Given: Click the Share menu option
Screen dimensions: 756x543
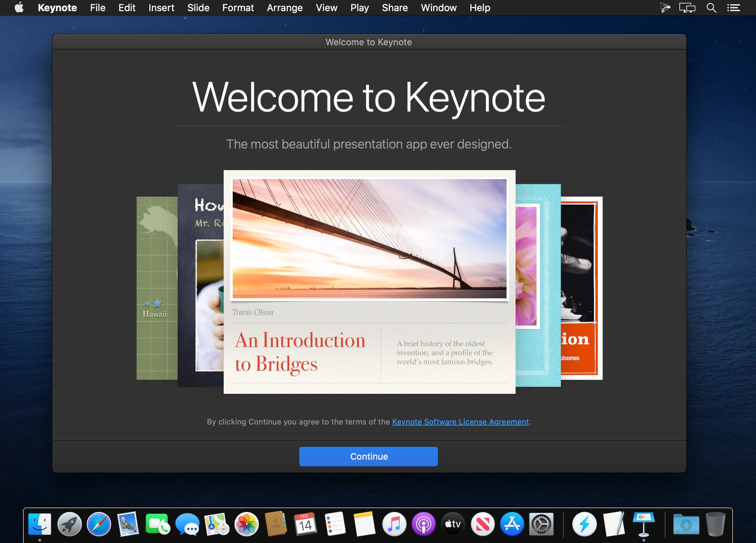Looking at the screenshot, I should 394,8.
